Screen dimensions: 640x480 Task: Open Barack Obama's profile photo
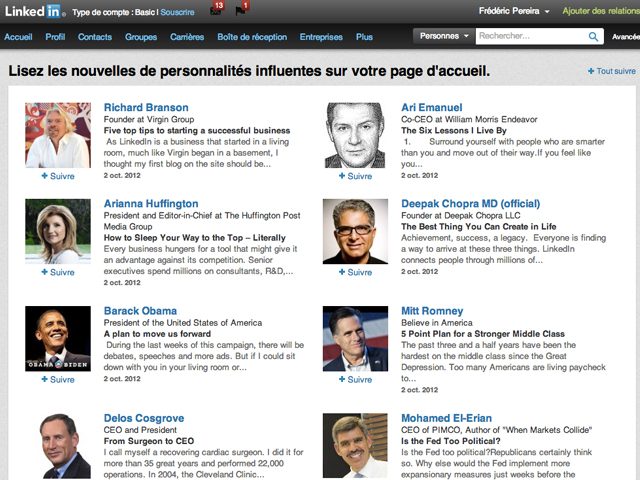(58, 339)
